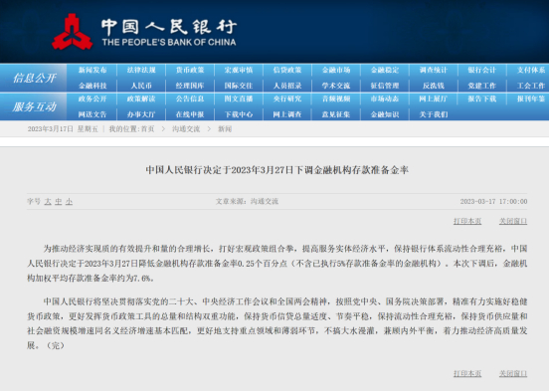Image resolution: width=550 pixels, height=392 pixels.
Task: Click 关闭窗口 above the article text
Action: point(513,221)
